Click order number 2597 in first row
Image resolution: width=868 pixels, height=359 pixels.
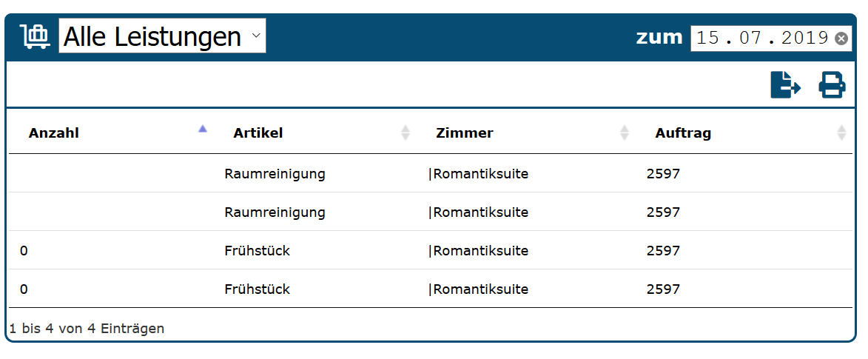point(663,174)
